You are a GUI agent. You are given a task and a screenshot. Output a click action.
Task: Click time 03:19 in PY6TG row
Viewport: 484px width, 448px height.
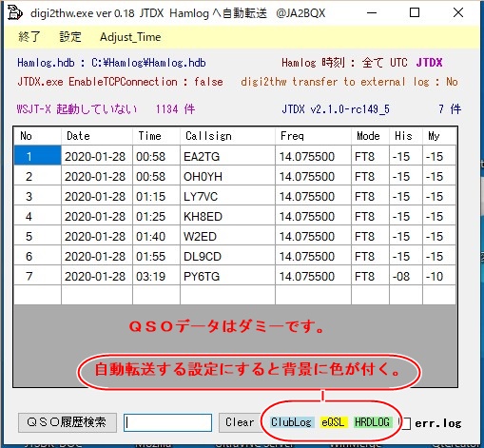156,276
